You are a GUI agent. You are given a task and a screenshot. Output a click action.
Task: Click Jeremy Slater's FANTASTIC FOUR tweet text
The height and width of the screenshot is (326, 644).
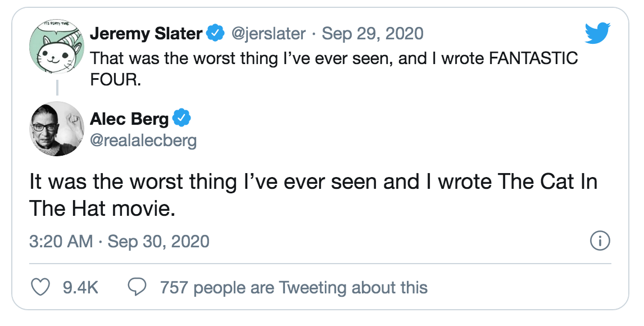pyautogui.click(x=334, y=67)
